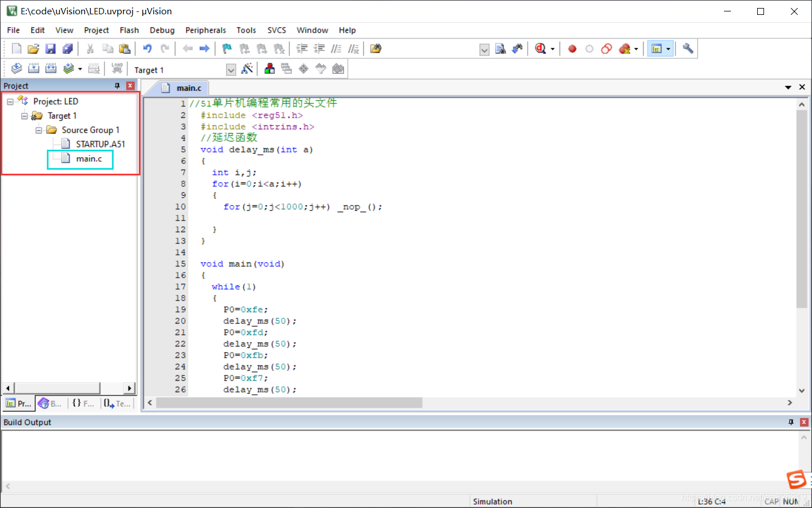This screenshot has width=812, height=508.
Task: Indent selected text icon
Action: (x=302, y=49)
